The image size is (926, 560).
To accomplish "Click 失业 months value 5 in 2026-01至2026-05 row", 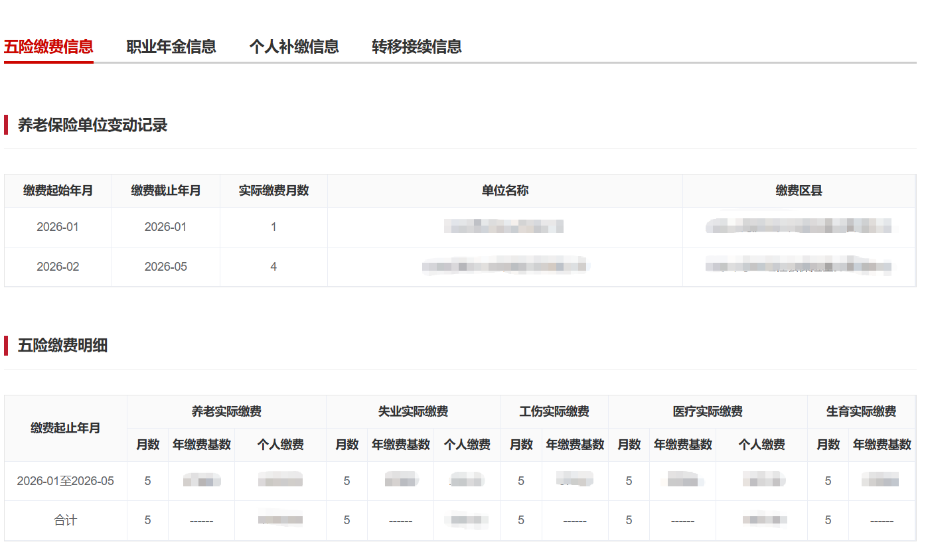I will coord(347,481).
